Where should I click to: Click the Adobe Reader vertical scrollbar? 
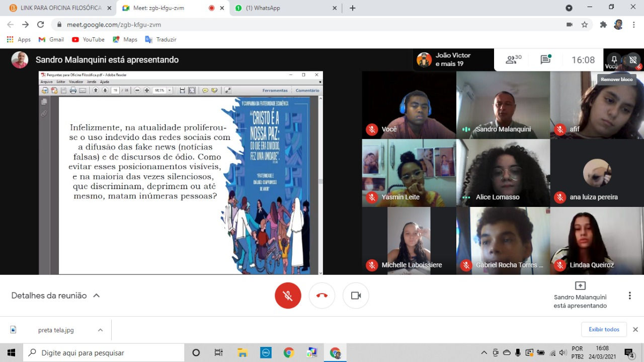click(321, 185)
